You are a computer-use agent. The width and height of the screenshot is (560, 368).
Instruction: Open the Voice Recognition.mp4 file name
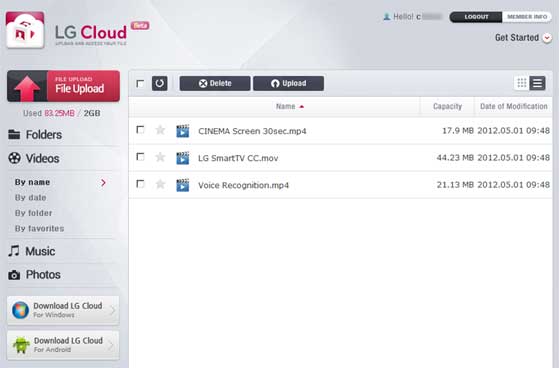coord(243,185)
